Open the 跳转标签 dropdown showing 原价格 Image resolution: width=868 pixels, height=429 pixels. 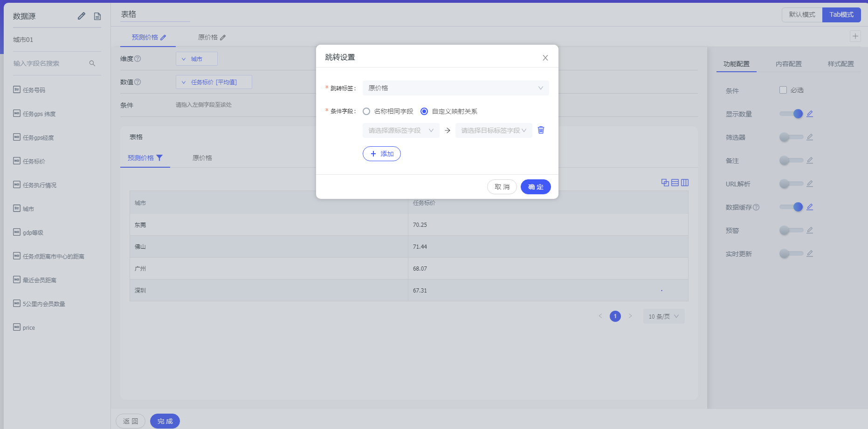coord(455,88)
